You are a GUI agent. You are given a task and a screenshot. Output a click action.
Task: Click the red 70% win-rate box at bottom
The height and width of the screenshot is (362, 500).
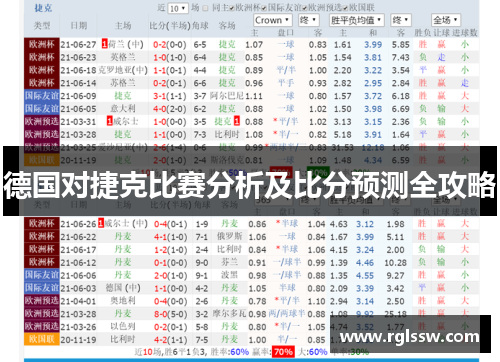(283, 352)
